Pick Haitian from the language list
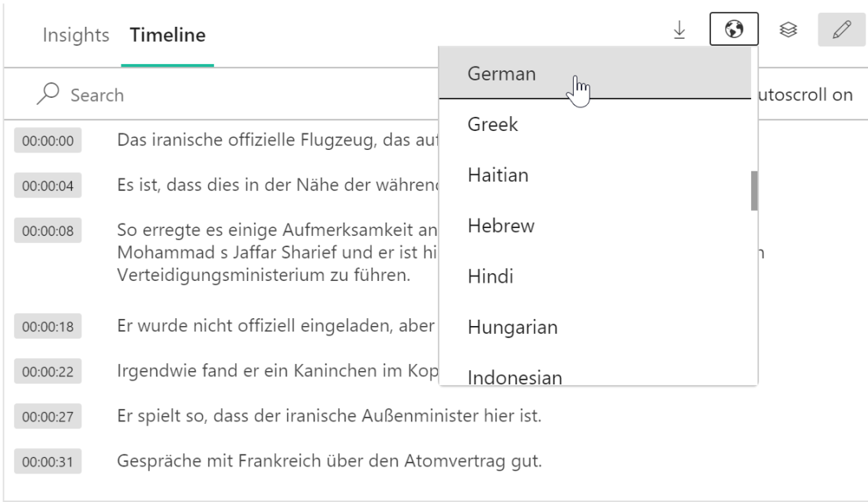868x502 pixels. (x=498, y=175)
